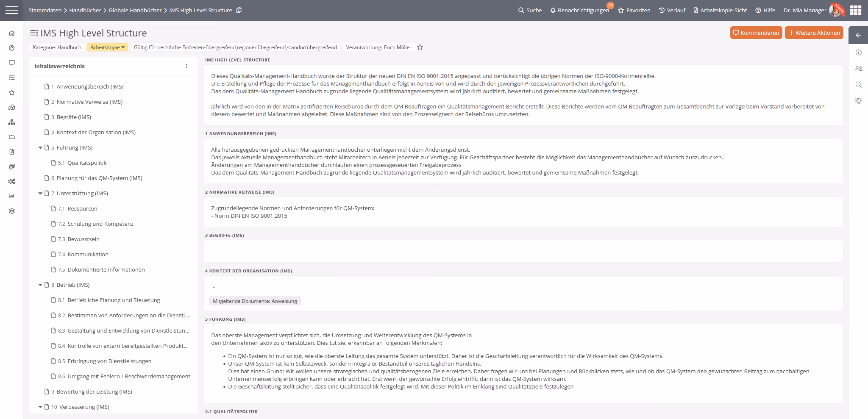868x419 pixels.
Task: Open the Weitere Aktionen button
Action: pyautogui.click(x=814, y=32)
